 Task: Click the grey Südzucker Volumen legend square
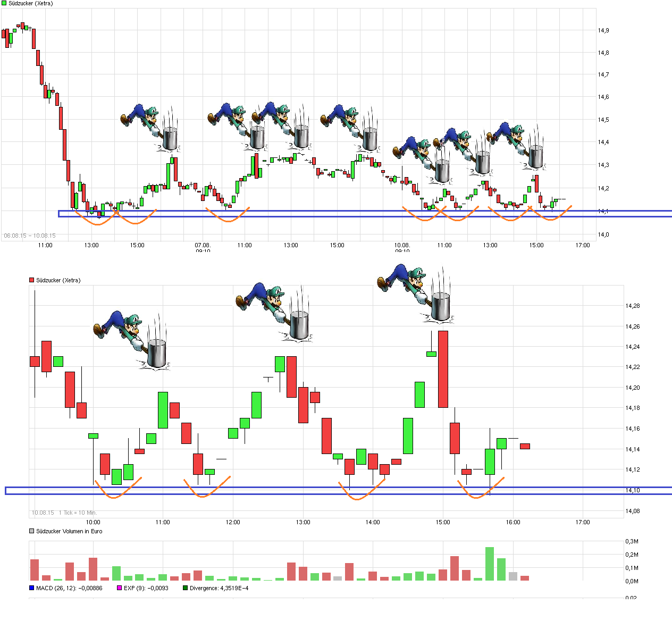(x=31, y=531)
